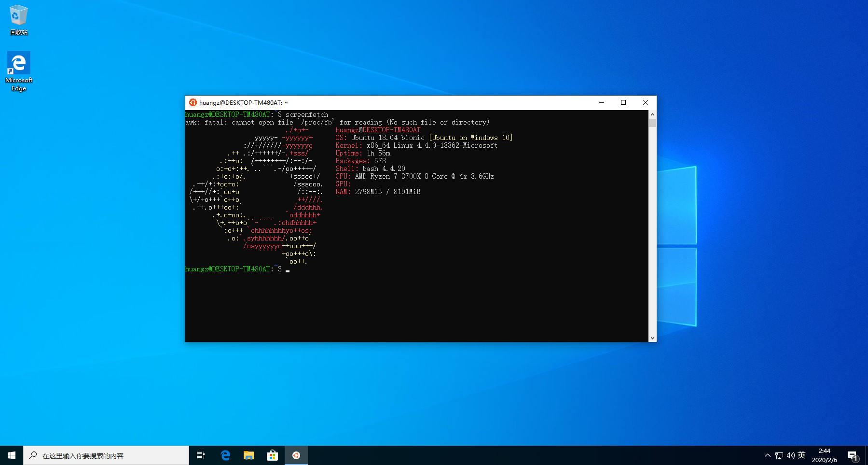
Task: Open File Explorer from the taskbar
Action: click(x=248, y=455)
